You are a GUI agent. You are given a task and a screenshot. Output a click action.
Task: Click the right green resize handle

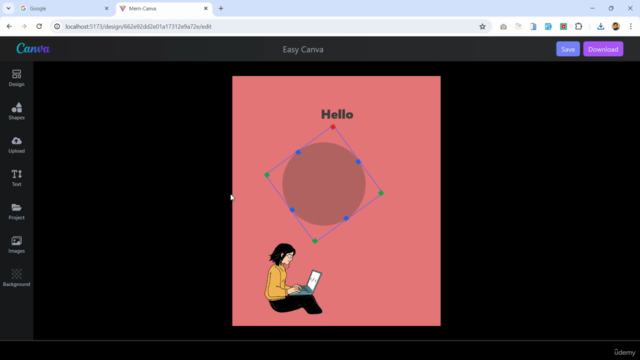pyautogui.click(x=381, y=193)
